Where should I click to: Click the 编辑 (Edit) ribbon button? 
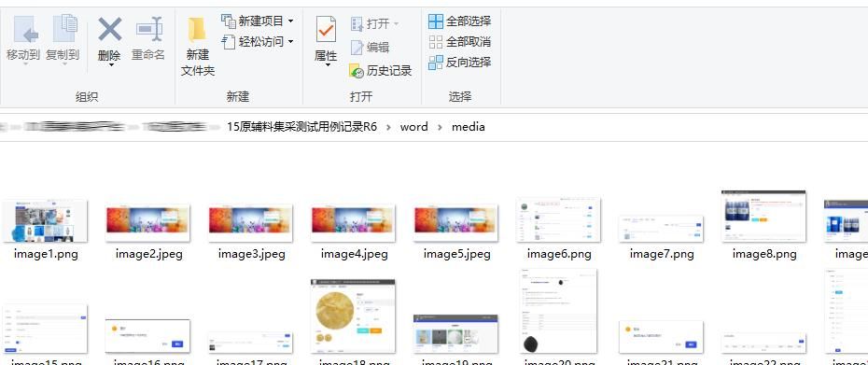tap(371, 47)
